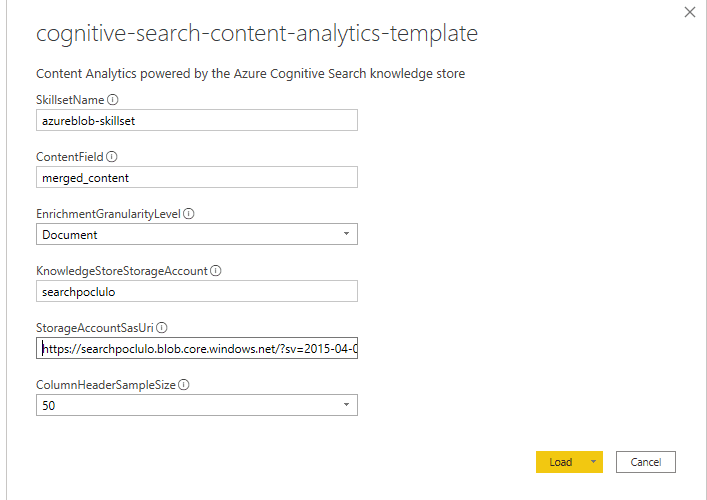This screenshot has width=707, height=500.
Task: Click the SkillsetName label text
Action: click(x=70, y=100)
